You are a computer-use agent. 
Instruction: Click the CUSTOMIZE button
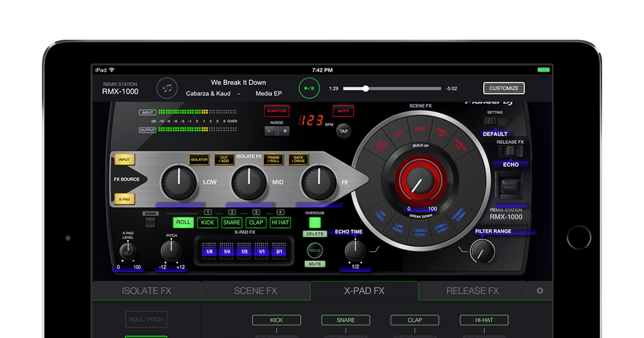(503, 88)
